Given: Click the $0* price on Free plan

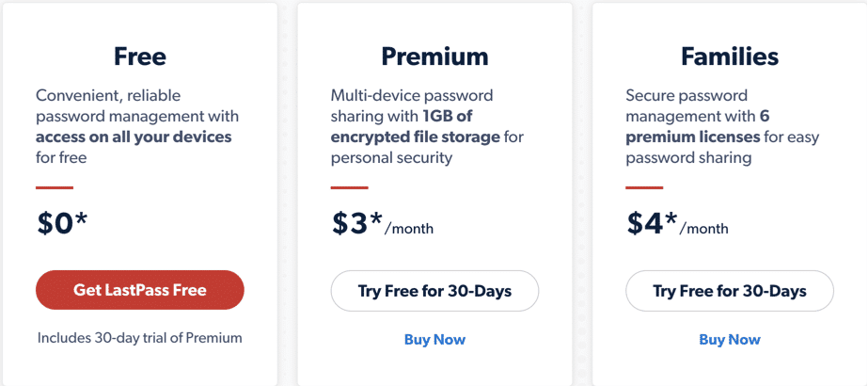Looking at the screenshot, I should pyautogui.click(x=62, y=223).
